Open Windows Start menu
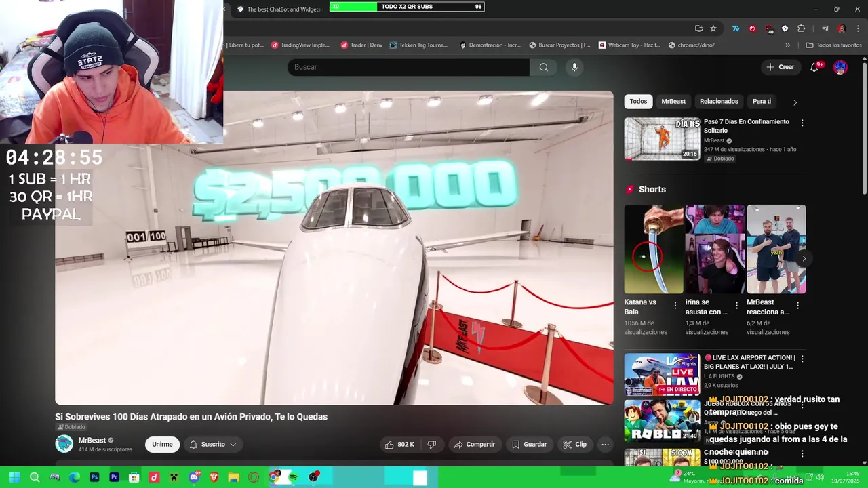The width and height of the screenshot is (868, 488). point(14,477)
